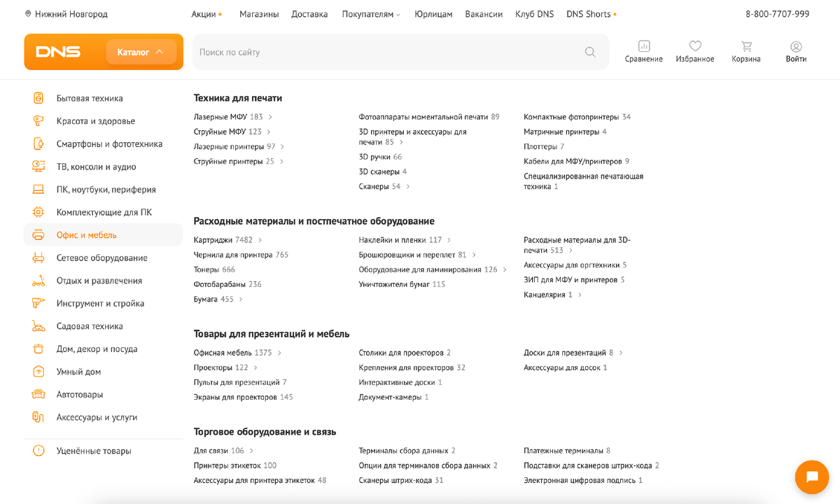The image size is (840, 504).
Task: Open the Уценённые товары section
Action: coord(93,451)
